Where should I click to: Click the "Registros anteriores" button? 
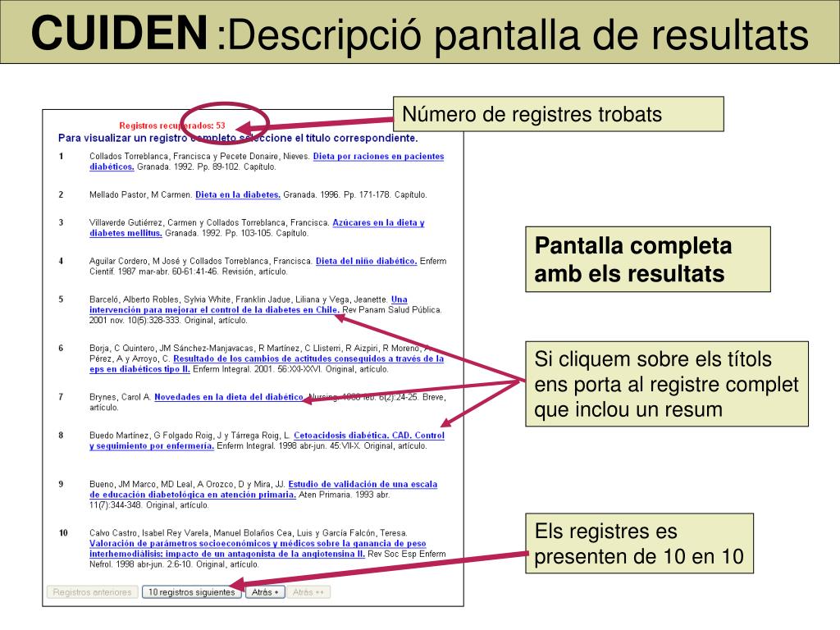[x=92, y=592]
